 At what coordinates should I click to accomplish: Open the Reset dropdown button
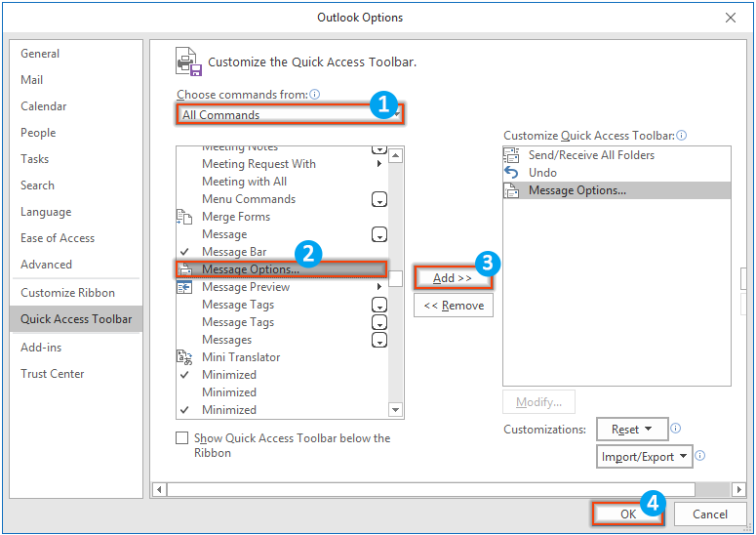coord(632,430)
